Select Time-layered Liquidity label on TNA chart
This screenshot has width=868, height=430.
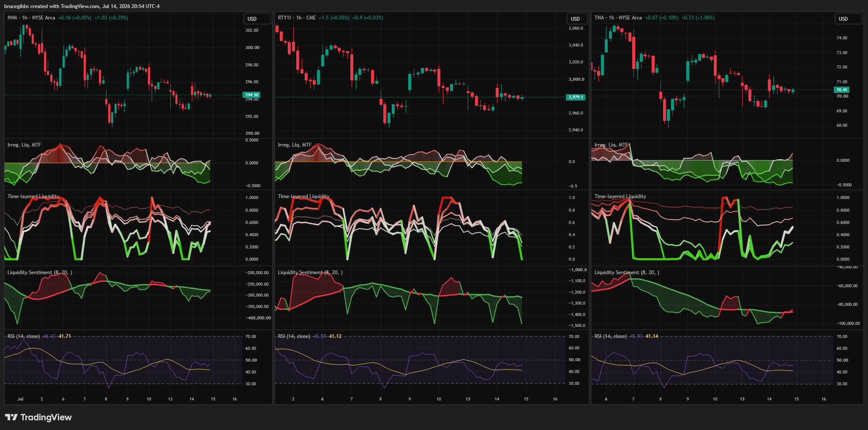(x=620, y=196)
